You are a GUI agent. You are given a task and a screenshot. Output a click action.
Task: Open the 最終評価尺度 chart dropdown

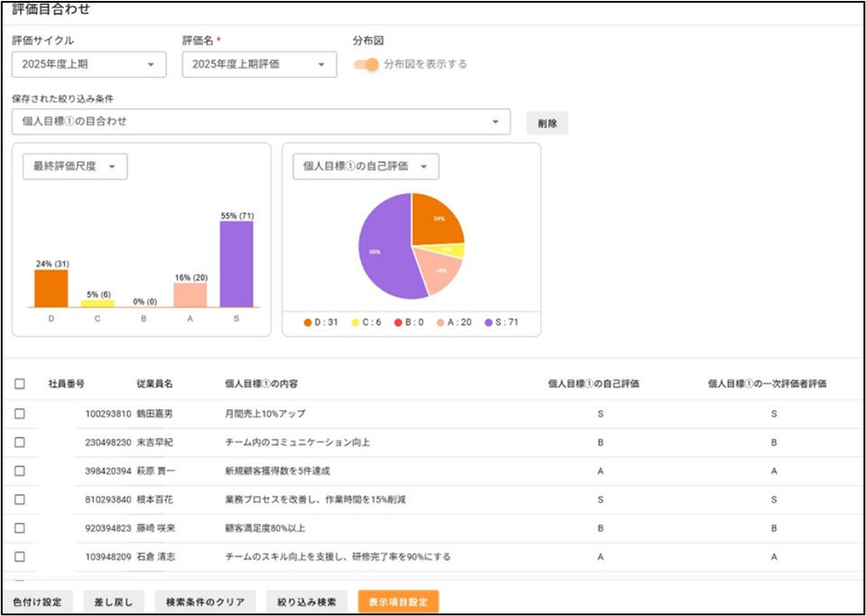click(x=75, y=166)
